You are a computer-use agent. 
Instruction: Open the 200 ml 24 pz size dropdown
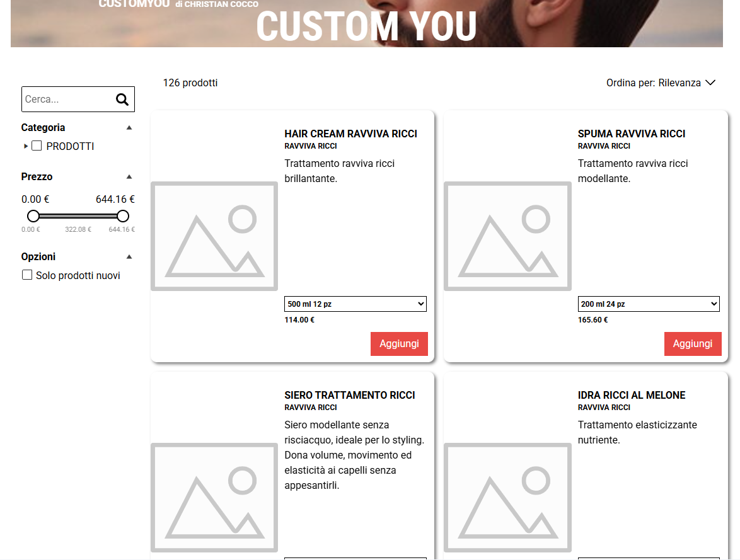(x=649, y=304)
